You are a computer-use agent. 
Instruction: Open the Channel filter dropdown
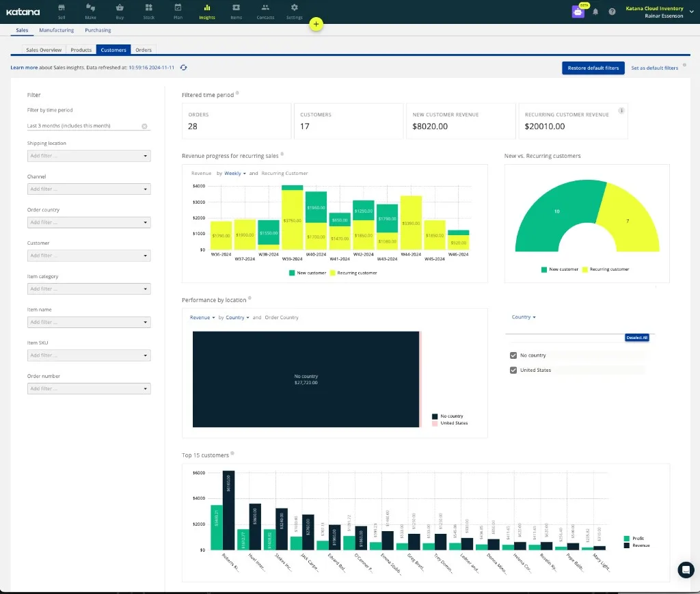click(89, 189)
